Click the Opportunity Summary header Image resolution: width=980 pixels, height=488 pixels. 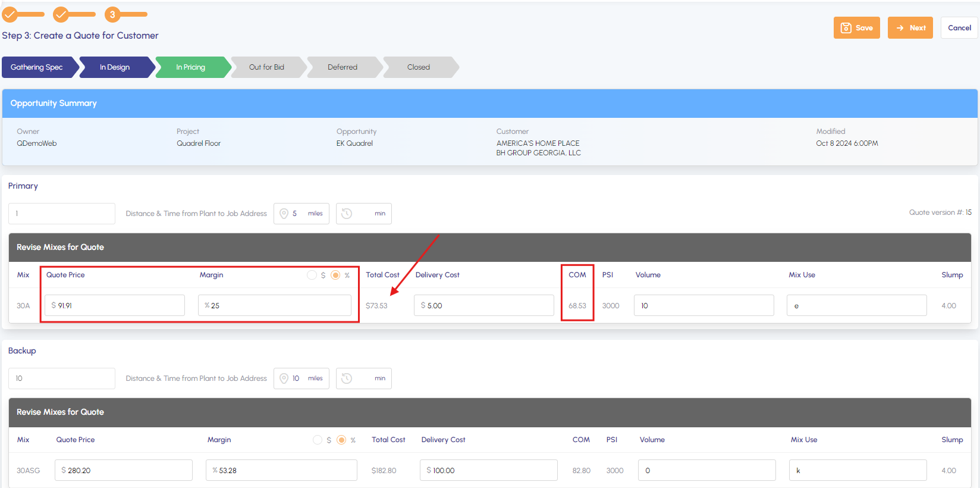coord(54,103)
